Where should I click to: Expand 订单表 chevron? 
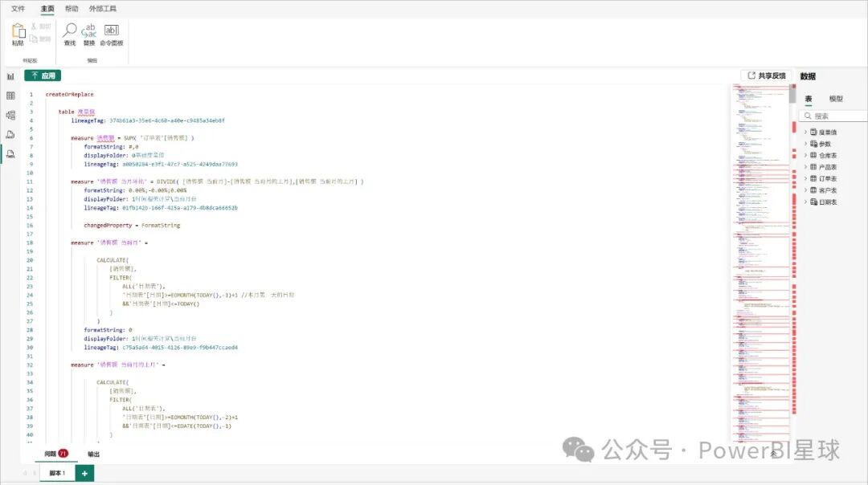pos(805,178)
